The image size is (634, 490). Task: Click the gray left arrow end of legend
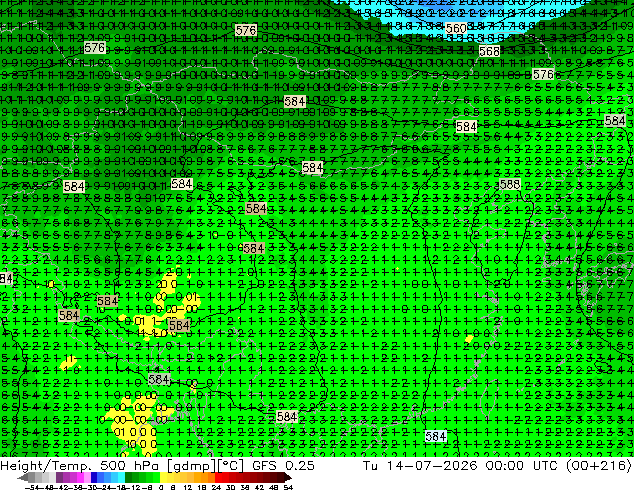tap(22, 477)
